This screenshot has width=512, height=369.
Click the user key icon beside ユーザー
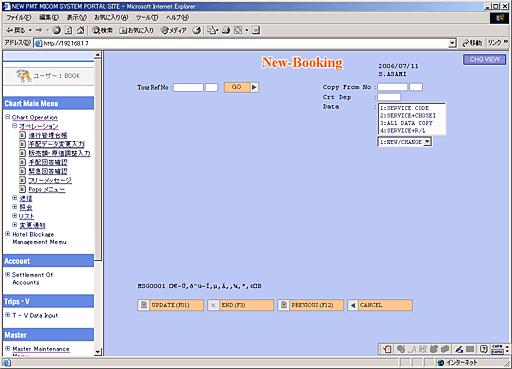[x=24, y=76]
